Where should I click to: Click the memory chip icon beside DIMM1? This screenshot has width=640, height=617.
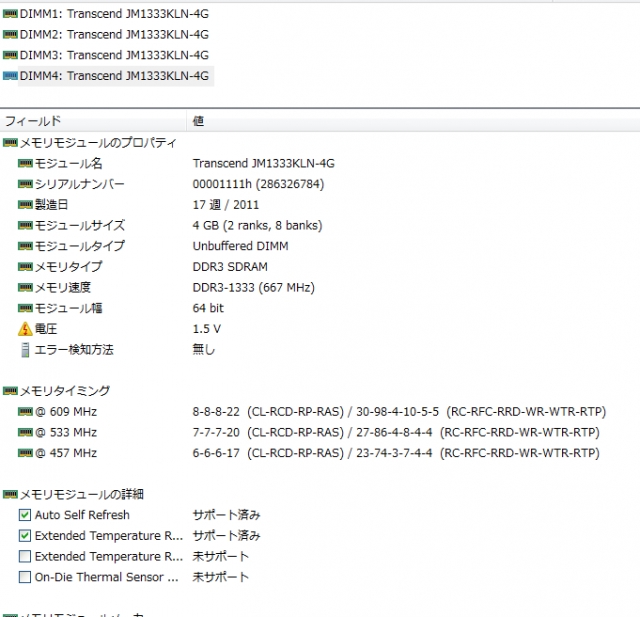10,14
